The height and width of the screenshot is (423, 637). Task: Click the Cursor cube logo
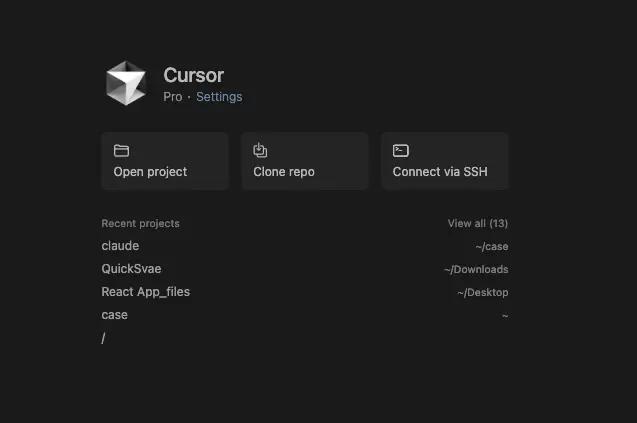click(126, 83)
